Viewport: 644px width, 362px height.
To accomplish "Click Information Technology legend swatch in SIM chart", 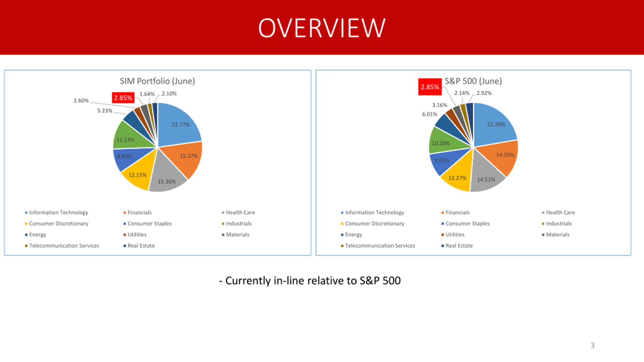I will tap(26, 213).
